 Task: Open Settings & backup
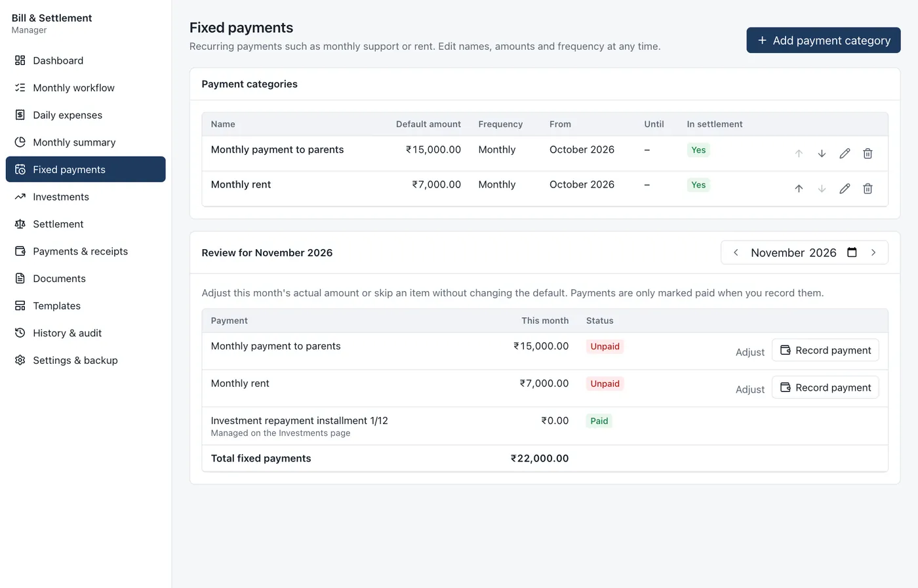point(86,361)
